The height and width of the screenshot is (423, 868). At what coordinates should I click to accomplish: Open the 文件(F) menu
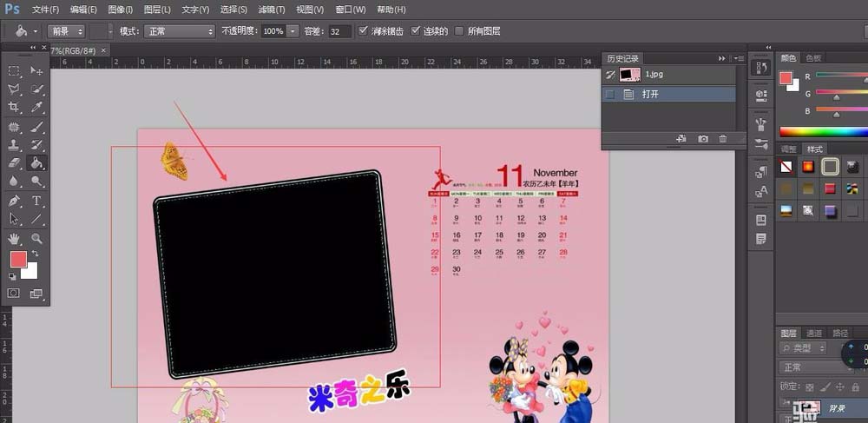[x=45, y=10]
